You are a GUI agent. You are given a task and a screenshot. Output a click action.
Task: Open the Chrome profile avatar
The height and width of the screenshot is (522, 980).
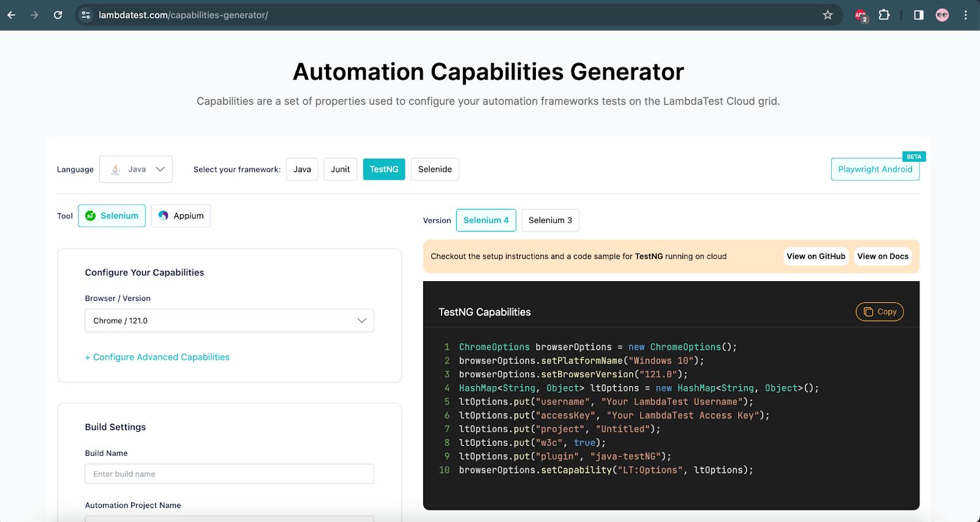[x=942, y=15]
